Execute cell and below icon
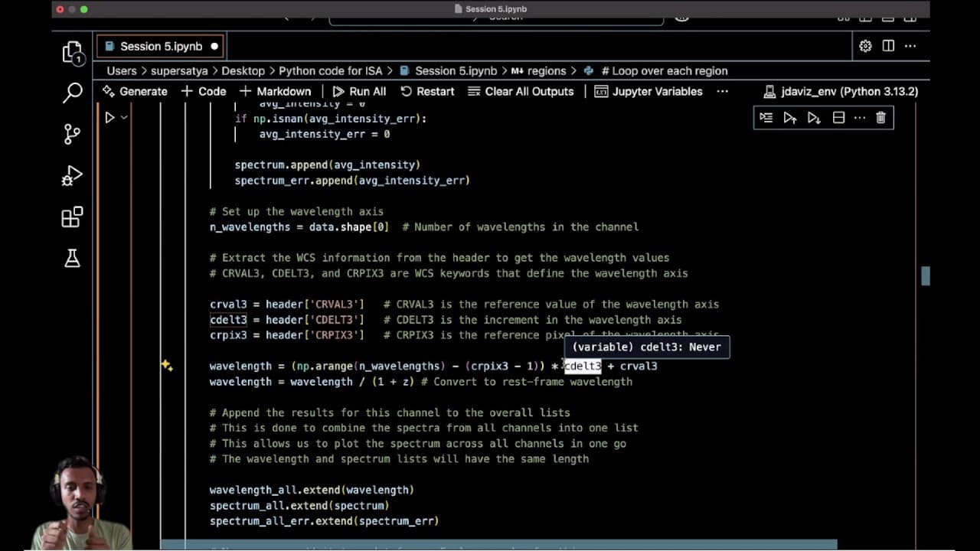Image resolution: width=980 pixels, height=551 pixels. tap(814, 118)
